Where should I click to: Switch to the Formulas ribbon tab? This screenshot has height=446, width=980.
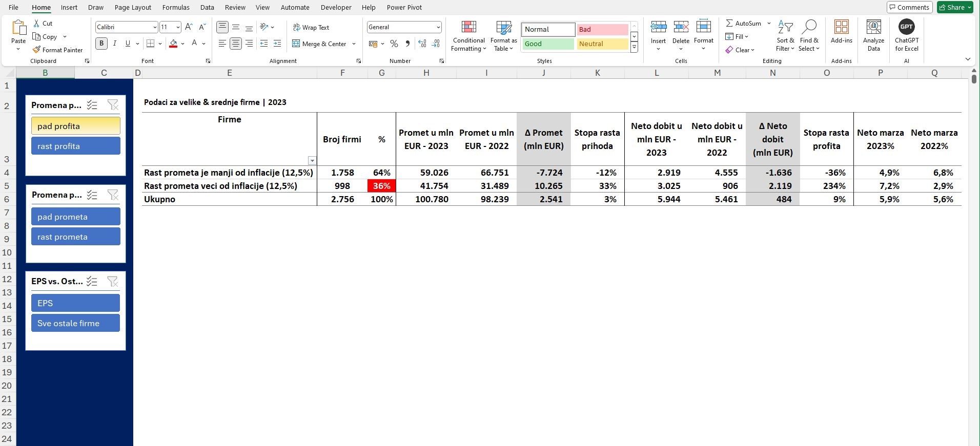(176, 7)
